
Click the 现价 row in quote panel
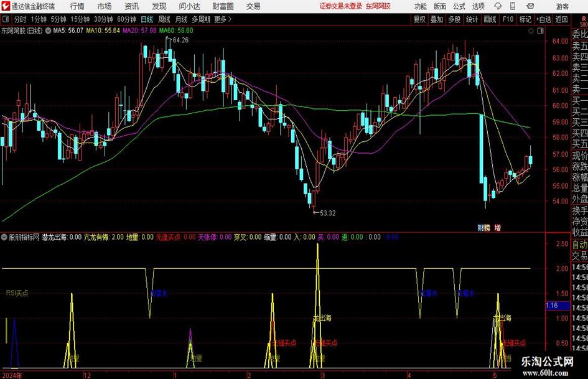pyautogui.click(x=580, y=156)
